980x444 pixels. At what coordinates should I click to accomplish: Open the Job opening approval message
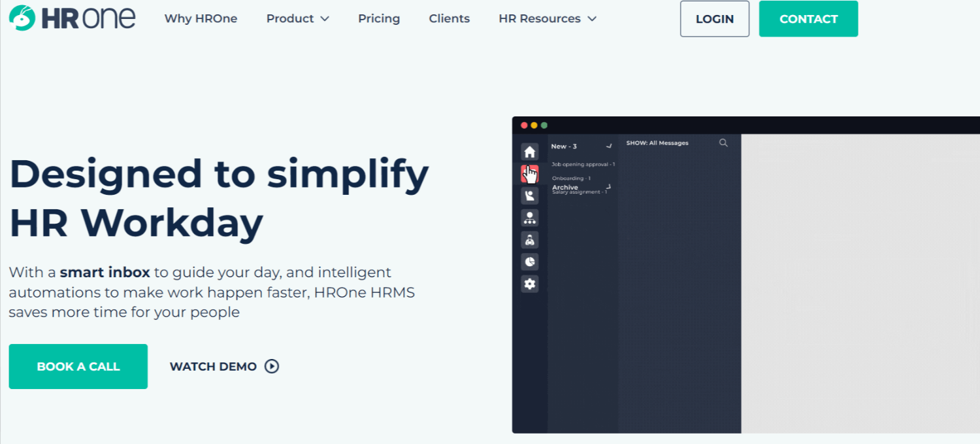click(x=583, y=164)
